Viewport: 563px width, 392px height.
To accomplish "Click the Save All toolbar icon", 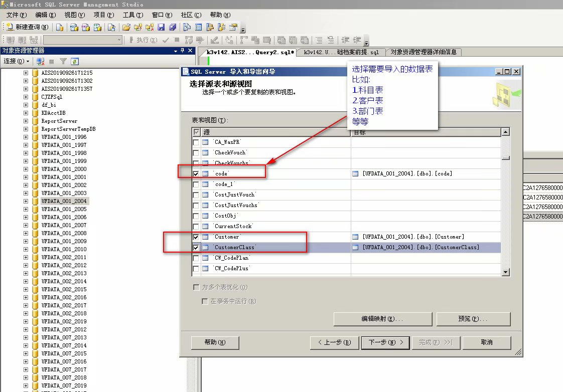I will 173,27.
